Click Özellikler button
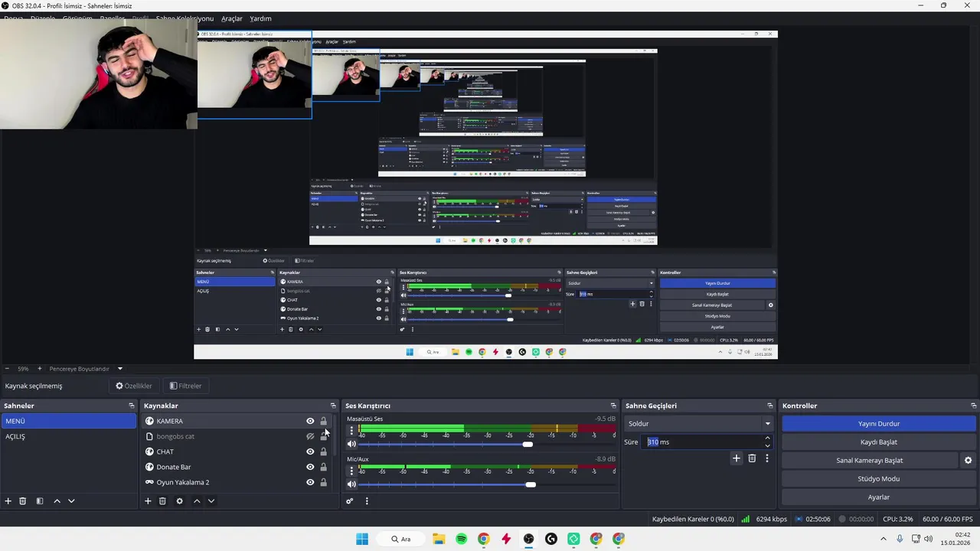Screen dimensions: 980x551 click(x=134, y=386)
